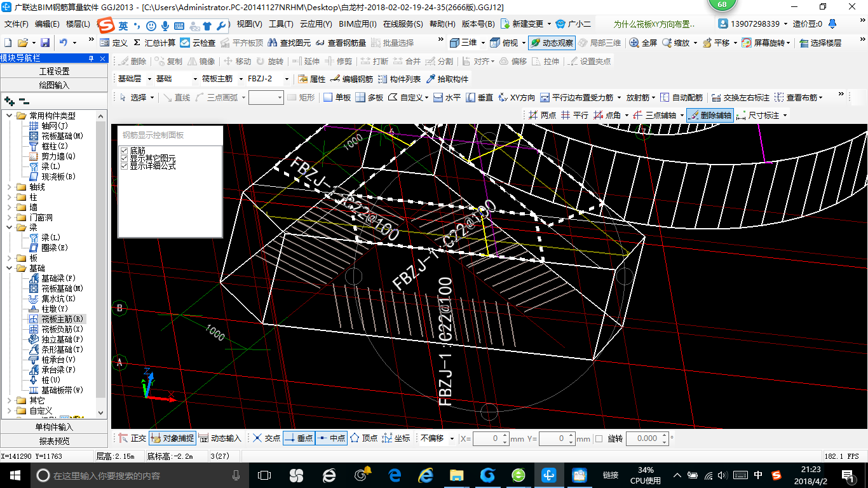This screenshot has height=488, width=868.
Task: Click the 自动配筋 auto reinforcement tool
Action: pos(681,97)
